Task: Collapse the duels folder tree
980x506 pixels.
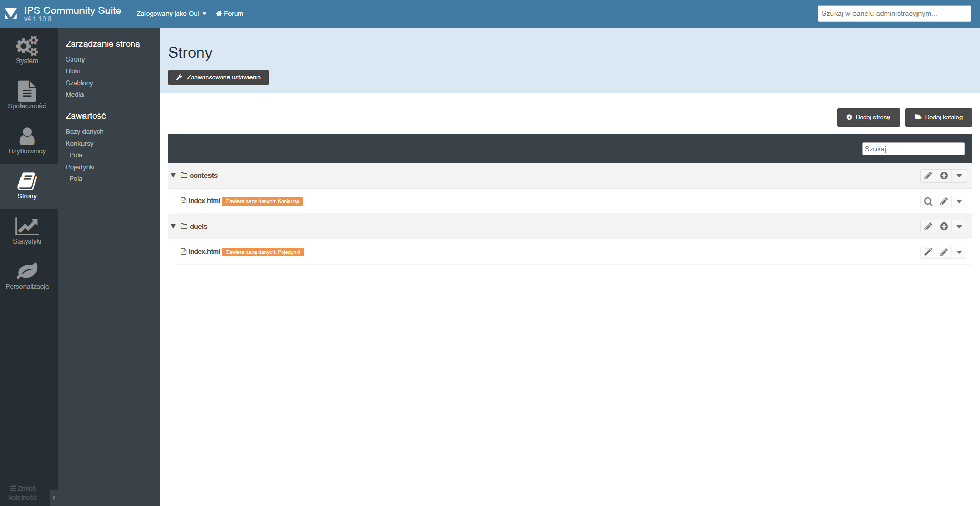Action: pyautogui.click(x=173, y=226)
